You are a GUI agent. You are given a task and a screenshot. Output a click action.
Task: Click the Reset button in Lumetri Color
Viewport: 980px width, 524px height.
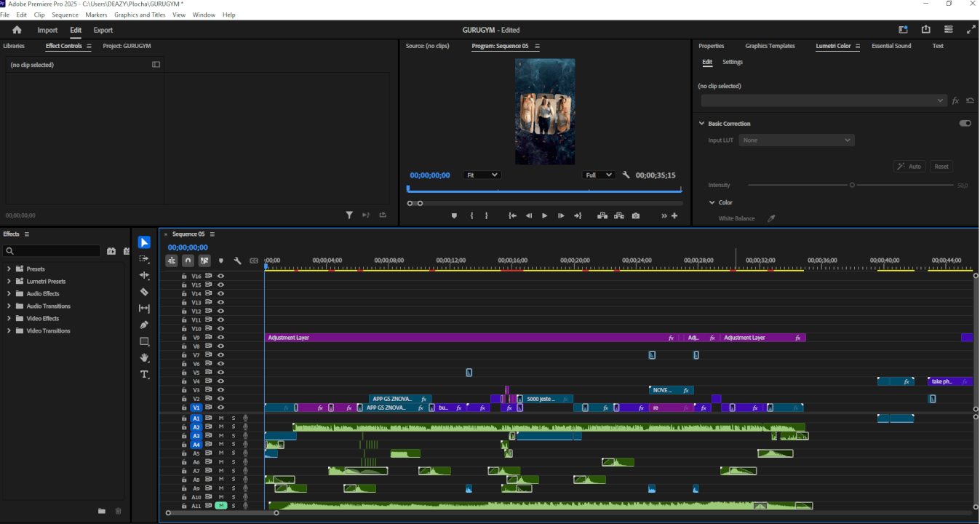tap(941, 166)
